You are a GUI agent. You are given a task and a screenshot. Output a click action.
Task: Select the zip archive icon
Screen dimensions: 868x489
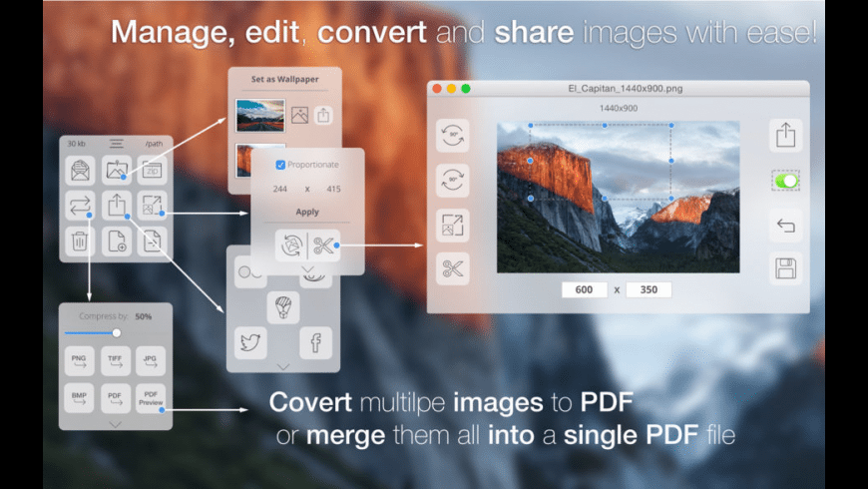click(x=153, y=170)
